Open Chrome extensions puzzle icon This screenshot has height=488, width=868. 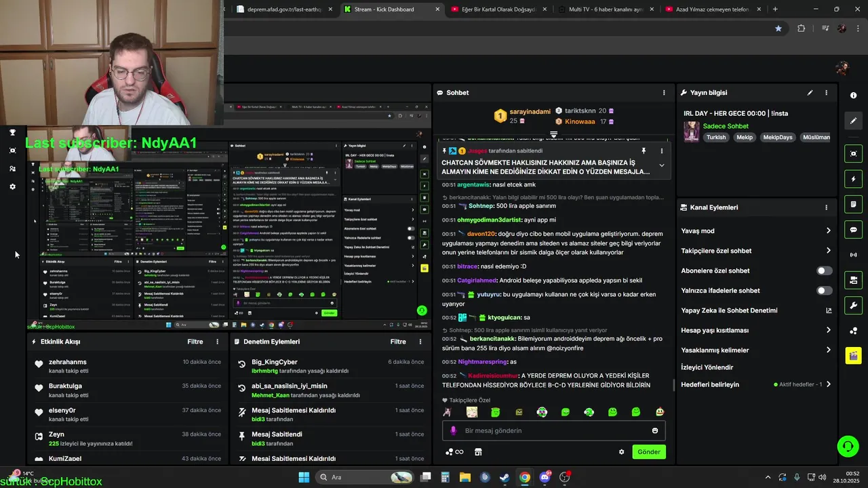[802, 28]
